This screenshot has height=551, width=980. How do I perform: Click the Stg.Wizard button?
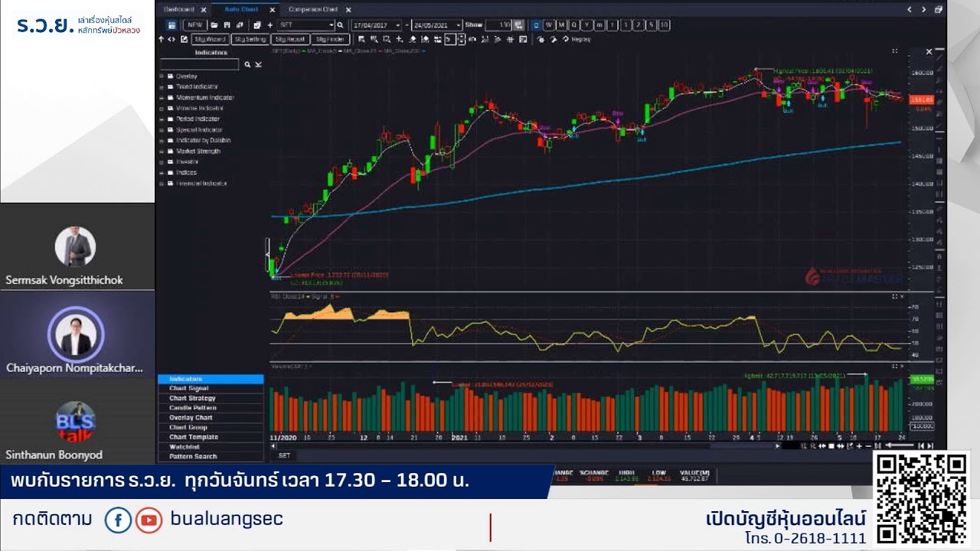pyautogui.click(x=211, y=39)
